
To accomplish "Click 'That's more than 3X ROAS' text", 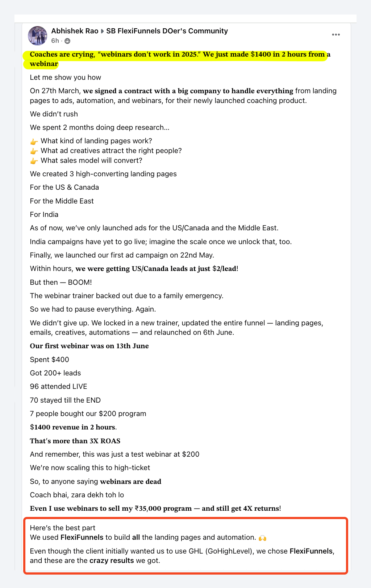I will tap(75, 441).
